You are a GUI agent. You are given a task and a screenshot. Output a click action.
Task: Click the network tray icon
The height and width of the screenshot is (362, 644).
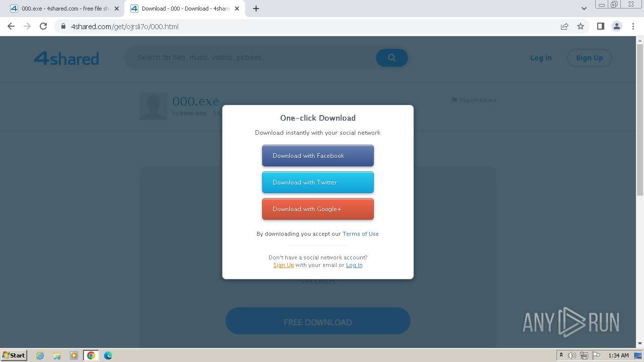[x=584, y=355]
